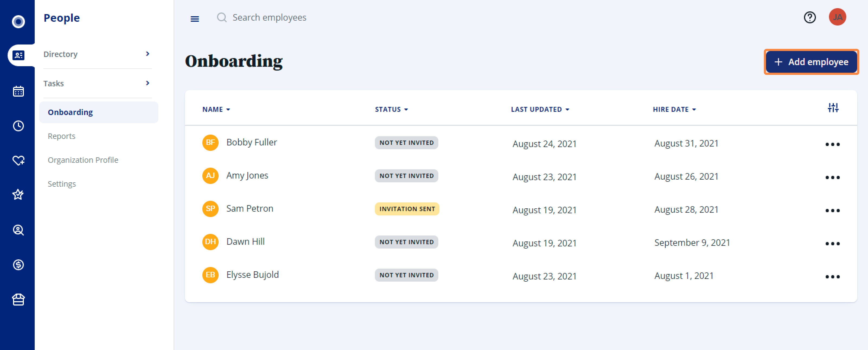Image resolution: width=868 pixels, height=350 pixels.
Task: Open Reports in the People menu
Action: pyautogui.click(x=61, y=136)
